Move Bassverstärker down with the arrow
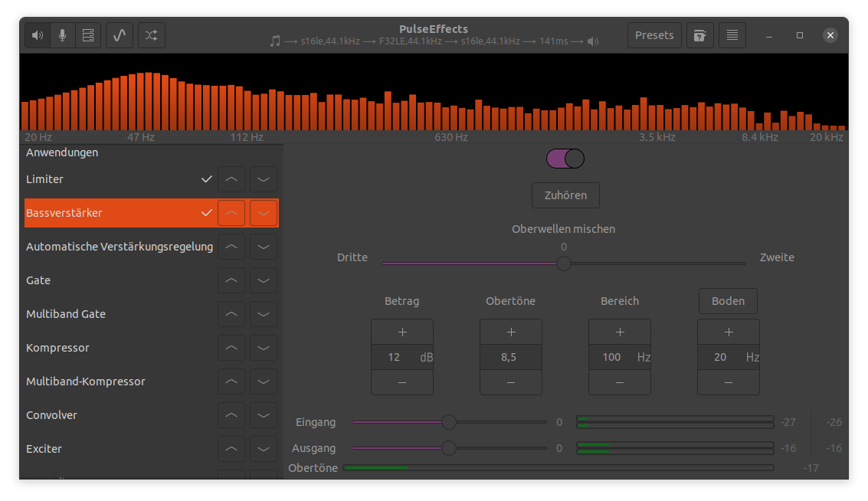 point(264,213)
